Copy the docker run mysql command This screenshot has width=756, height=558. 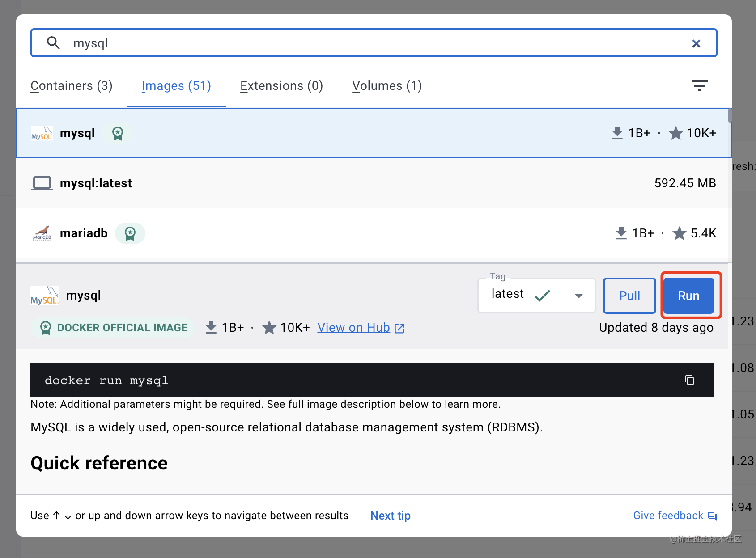coord(689,380)
